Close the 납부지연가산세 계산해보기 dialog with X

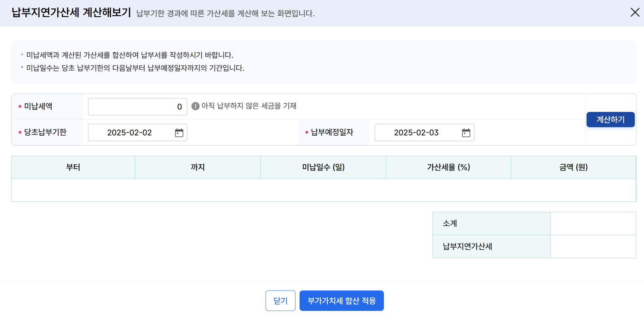(635, 13)
